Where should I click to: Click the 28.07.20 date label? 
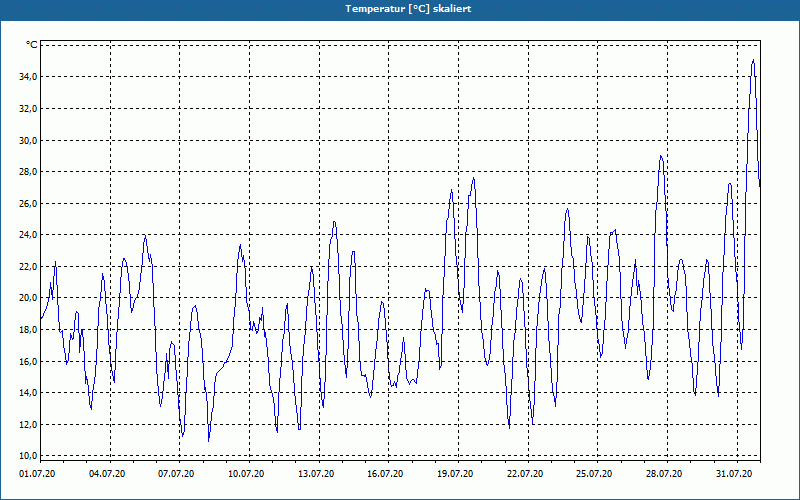[x=664, y=474]
